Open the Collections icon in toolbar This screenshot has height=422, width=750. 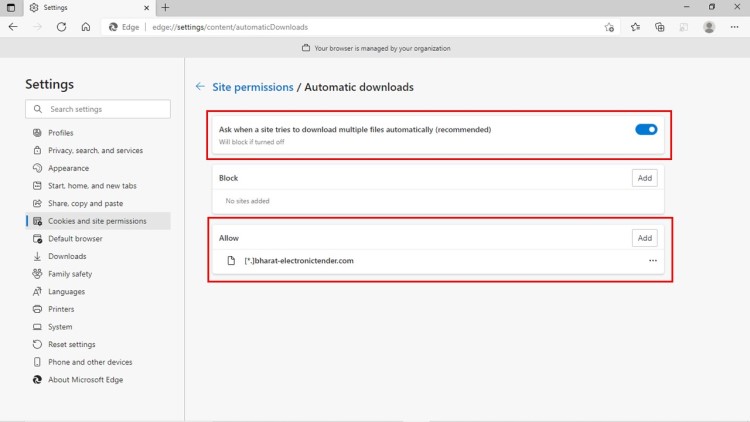click(660, 27)
